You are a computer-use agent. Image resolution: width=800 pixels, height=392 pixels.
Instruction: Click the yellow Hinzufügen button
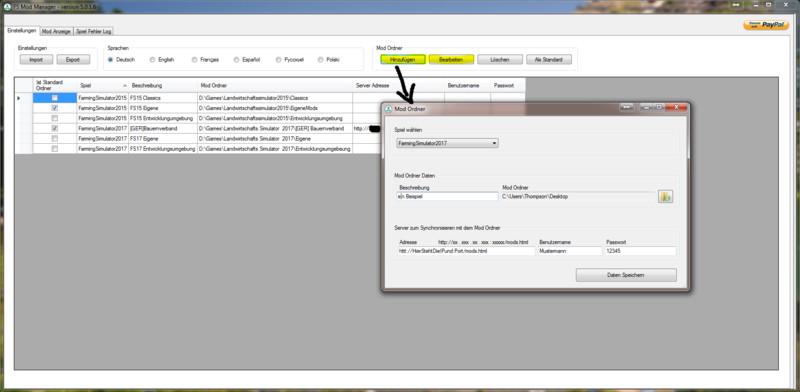pyautogui.click(x=403, y=60)
